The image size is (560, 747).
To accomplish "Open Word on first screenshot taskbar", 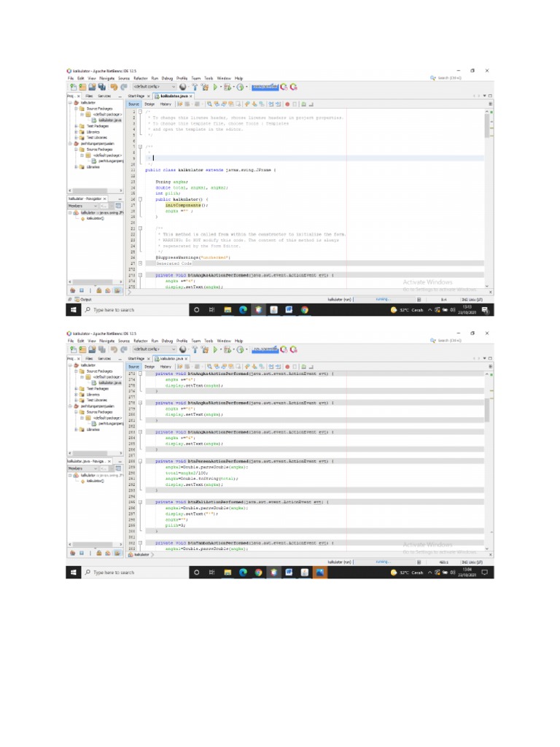I will [289, 309].
